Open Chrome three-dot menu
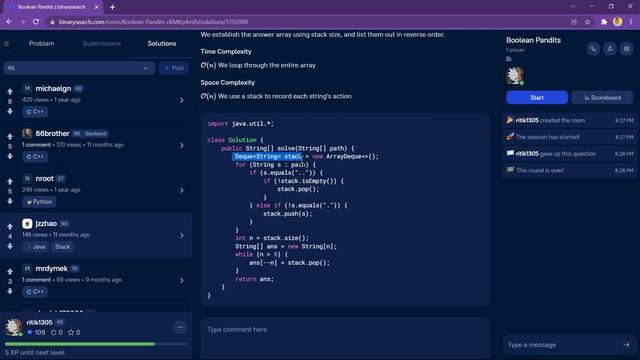The height and width of the screenshot is (360, 640). (631, 22)
